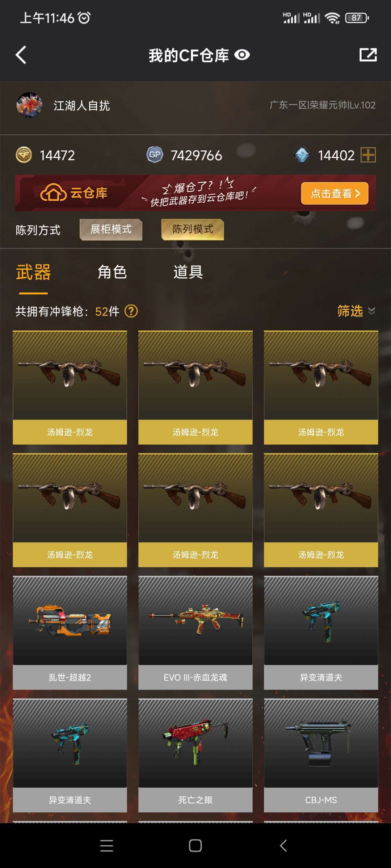The height and width of the screenshot is (868, 391).
Task: Select the 道具 tab
Action: coord(188,272)
